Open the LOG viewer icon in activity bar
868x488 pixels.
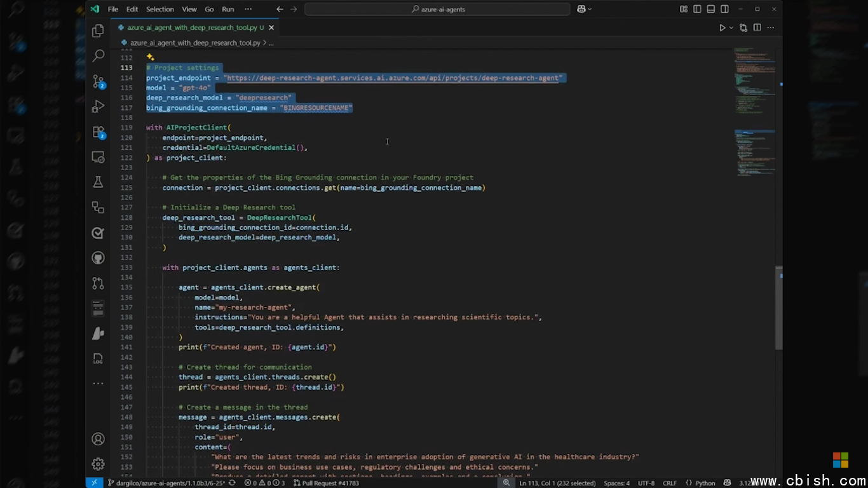click(x=98, y=359)
